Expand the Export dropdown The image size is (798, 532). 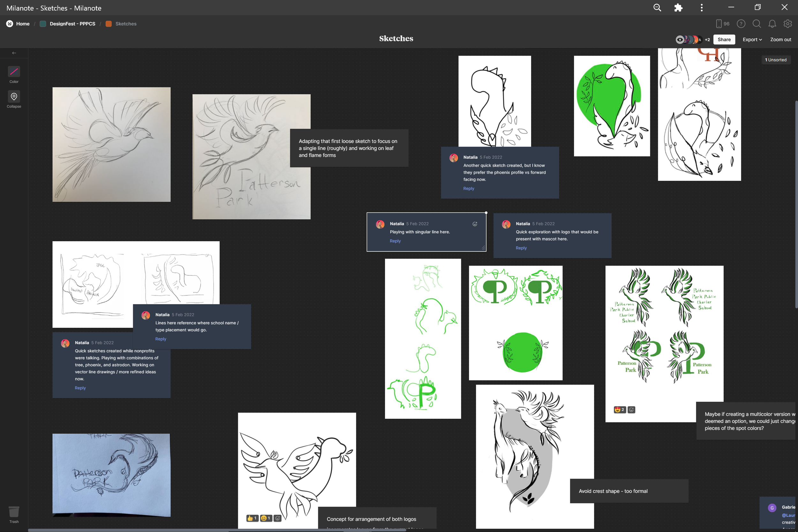point(752,40)
